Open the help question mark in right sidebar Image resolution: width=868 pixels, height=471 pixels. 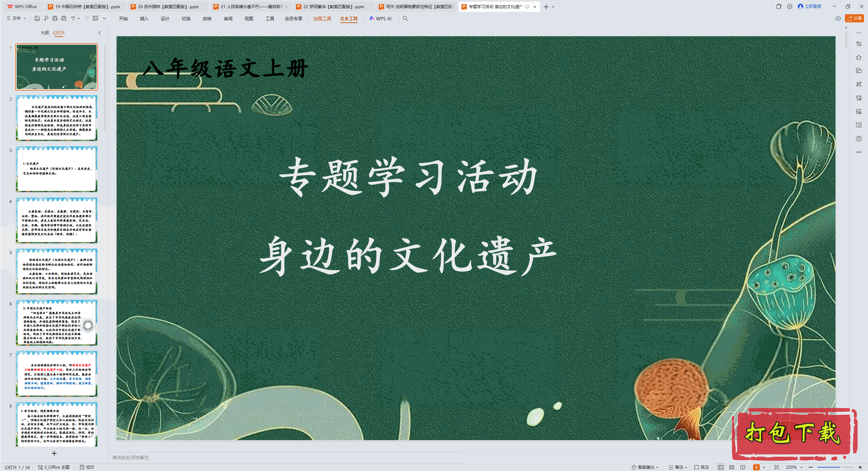(x=859, y=139)
